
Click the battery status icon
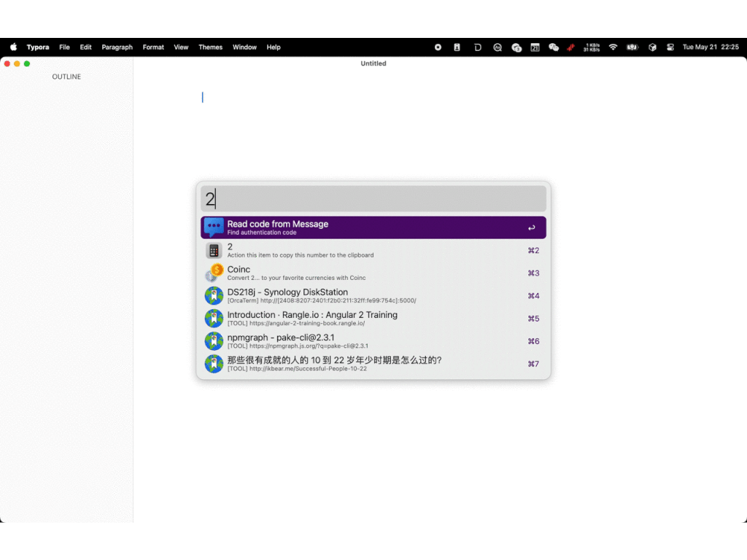coord(632,47)
